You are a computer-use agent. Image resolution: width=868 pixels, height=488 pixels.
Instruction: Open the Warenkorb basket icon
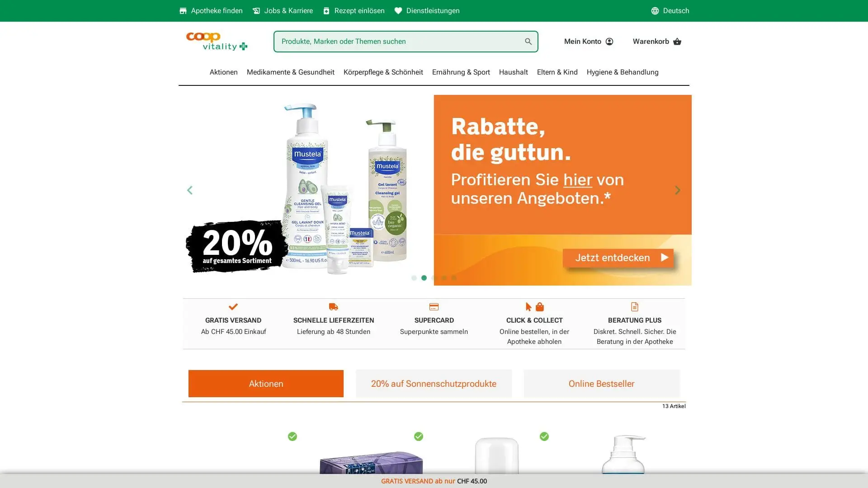click(x=677, y=42)
